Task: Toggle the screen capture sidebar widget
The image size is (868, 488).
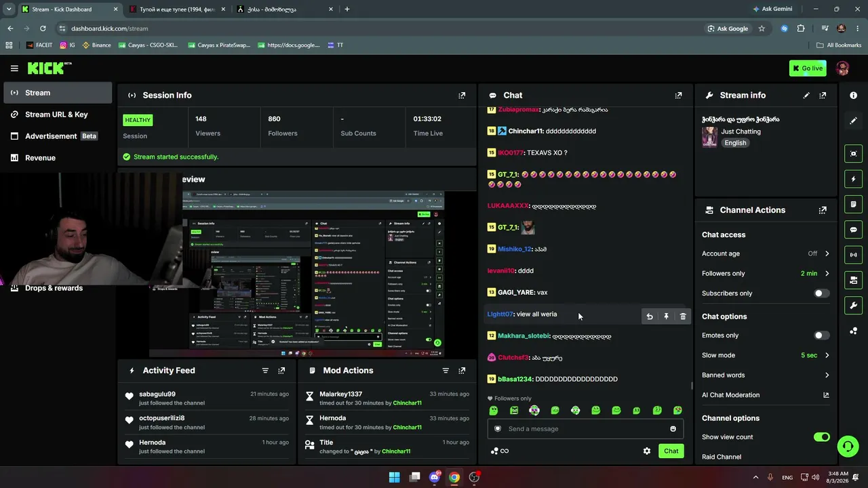Action: pyautogui.click(x=853, y=154)
